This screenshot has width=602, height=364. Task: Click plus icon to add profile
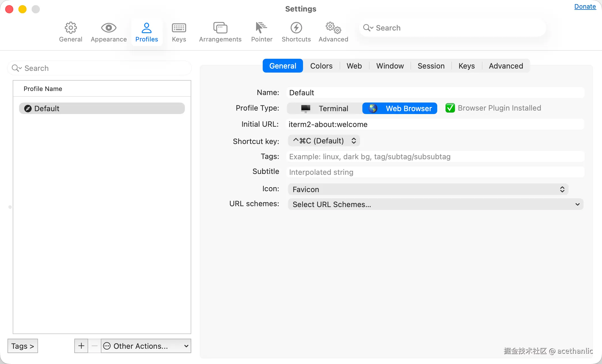pos(81,346)
